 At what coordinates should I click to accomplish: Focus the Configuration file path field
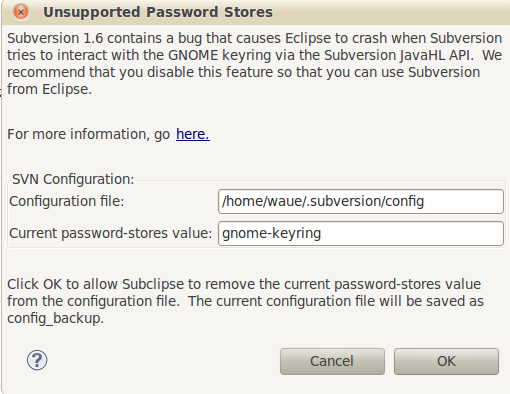click(361, 201)
